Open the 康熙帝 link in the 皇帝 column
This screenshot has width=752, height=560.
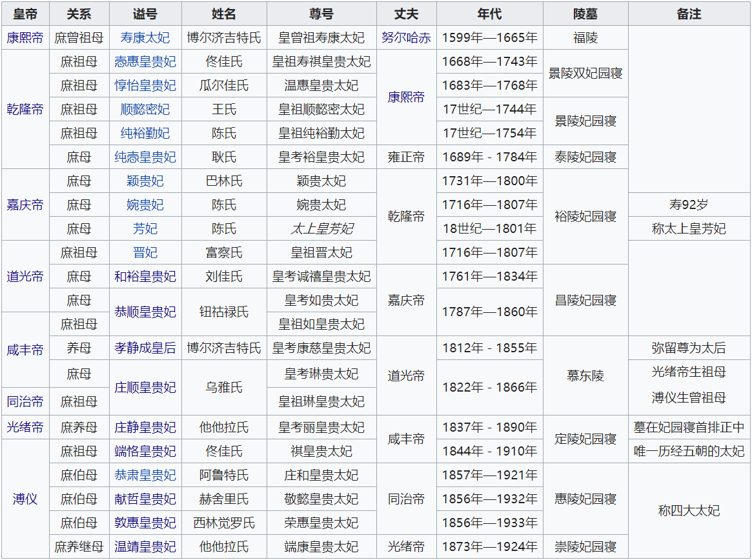[25, 38]
